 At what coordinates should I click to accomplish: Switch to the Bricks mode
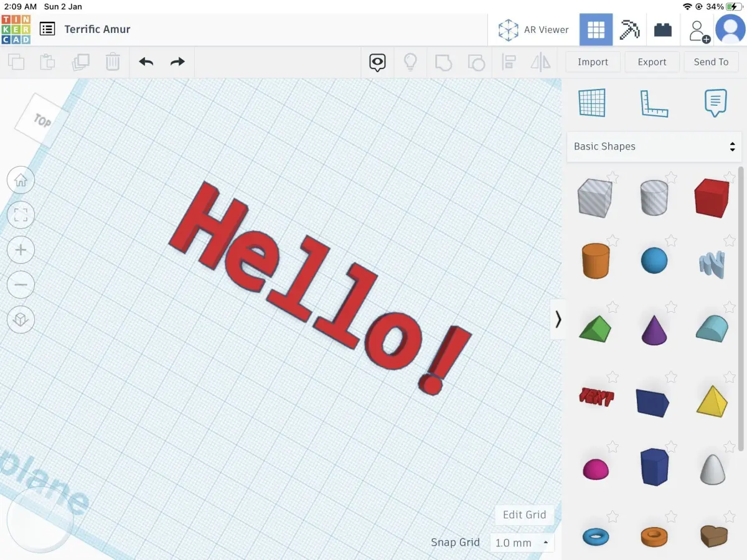(x=663, y=29)
